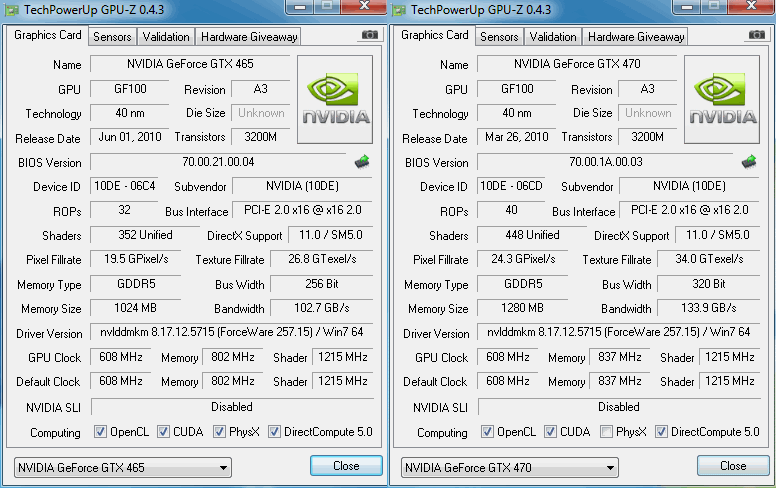Click BIOS Version field 70.00.21.00.04

pyautogui.click(x=218, y=162)
